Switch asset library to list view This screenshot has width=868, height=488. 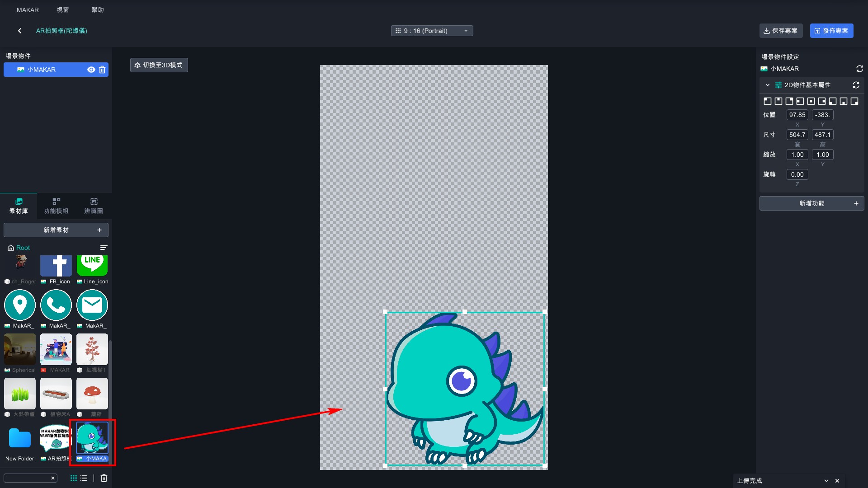(x=84, y=478)
